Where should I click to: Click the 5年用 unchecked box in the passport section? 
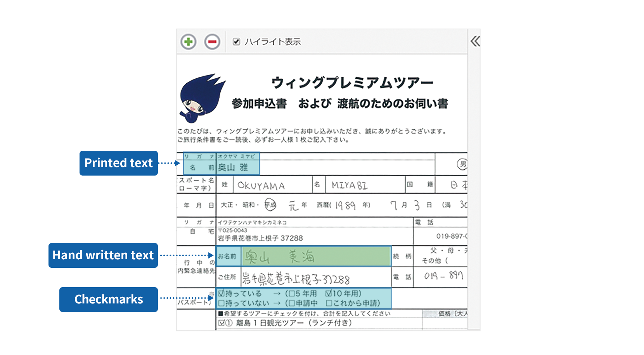[x=292, y=294]
